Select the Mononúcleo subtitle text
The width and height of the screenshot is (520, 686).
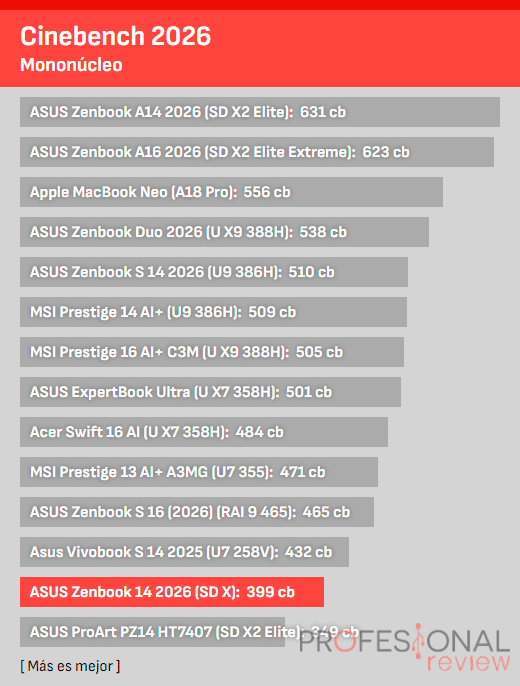[x=71, y=65]
